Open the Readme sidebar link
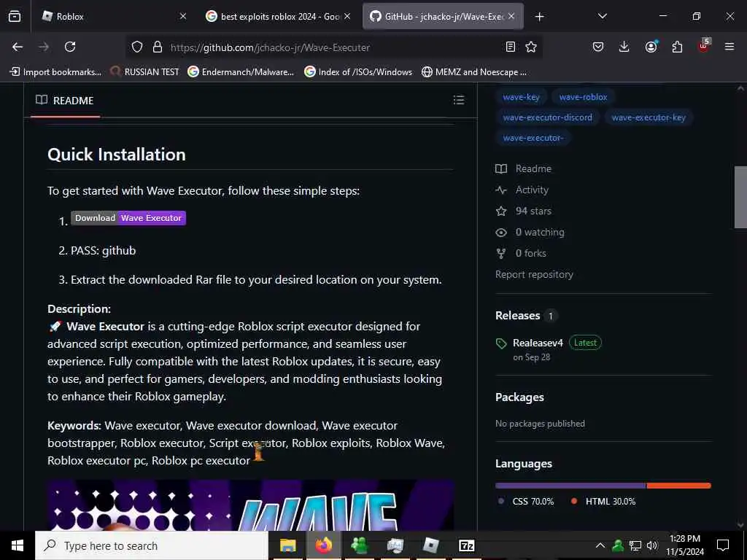Image resolution: width=747 pixels, height=560 pixels. [x=524, y=168]
